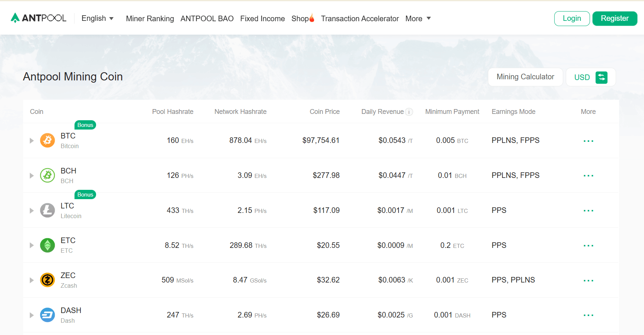Click the Antpool Mining Coin heading
This screenshot has height=335, width=644.
pos(73,77)
